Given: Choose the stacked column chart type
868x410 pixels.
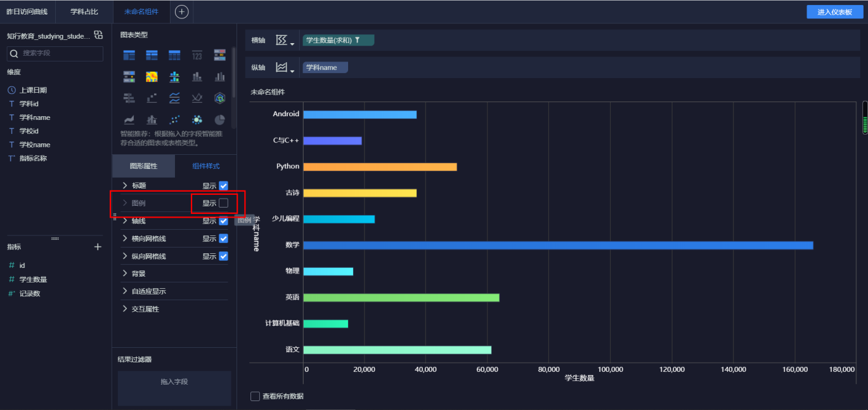Looking at the screenshot, I should pyautogui.click(x=197, y=77).
